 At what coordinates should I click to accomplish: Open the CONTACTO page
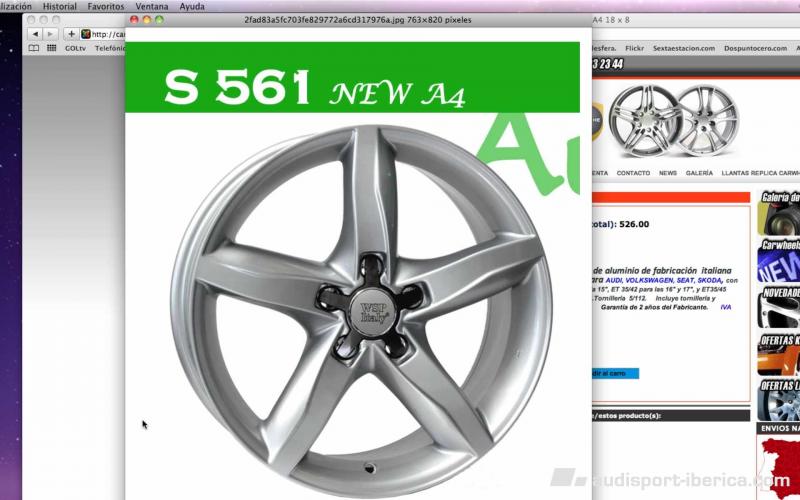pos(633,173)
